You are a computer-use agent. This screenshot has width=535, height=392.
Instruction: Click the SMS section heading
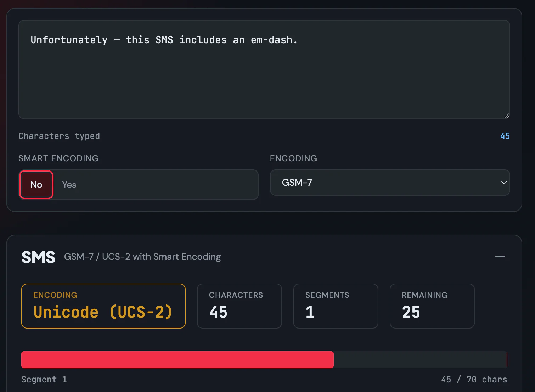click(38, 257)
